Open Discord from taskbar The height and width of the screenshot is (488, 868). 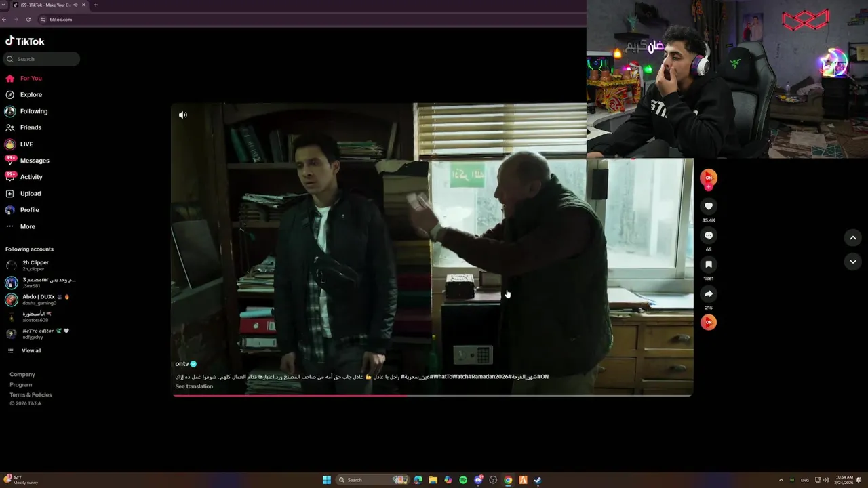coord(478,480)
